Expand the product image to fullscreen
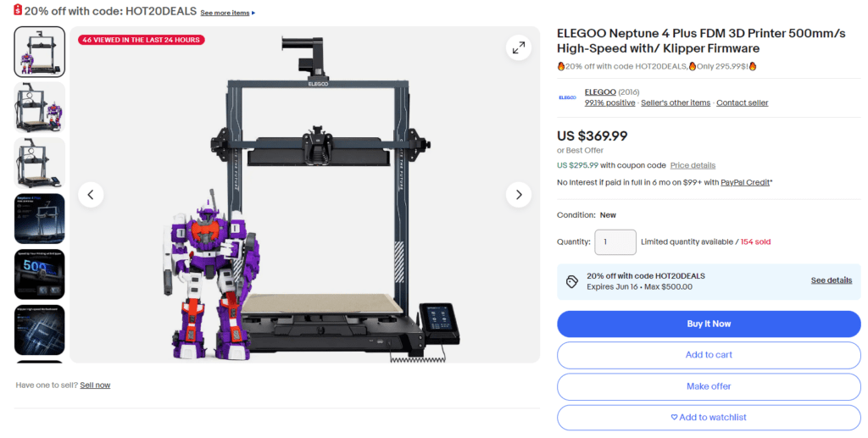 click(x=519, y=48)
